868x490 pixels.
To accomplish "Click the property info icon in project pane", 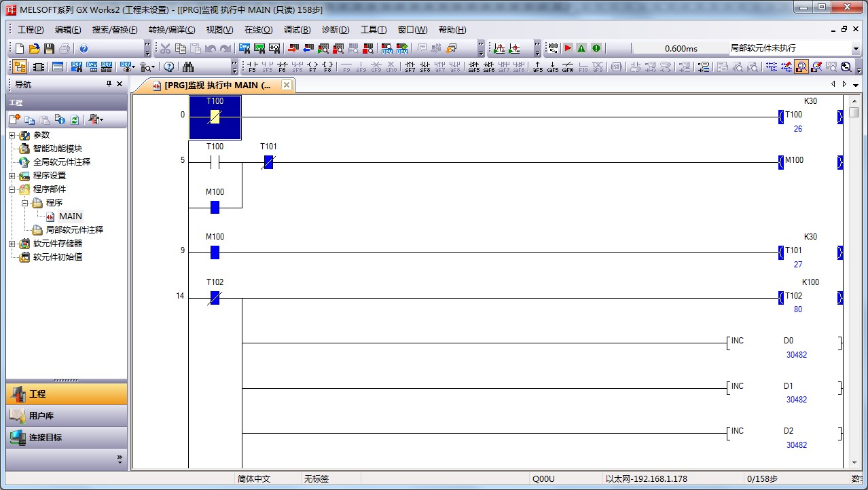I will 60,119.
